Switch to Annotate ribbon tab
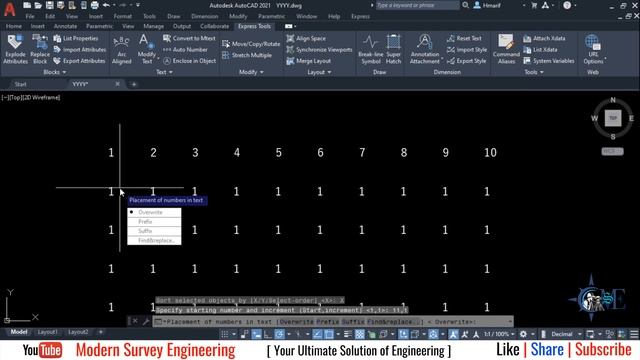 pyautogui.click(x=65, y=26)
